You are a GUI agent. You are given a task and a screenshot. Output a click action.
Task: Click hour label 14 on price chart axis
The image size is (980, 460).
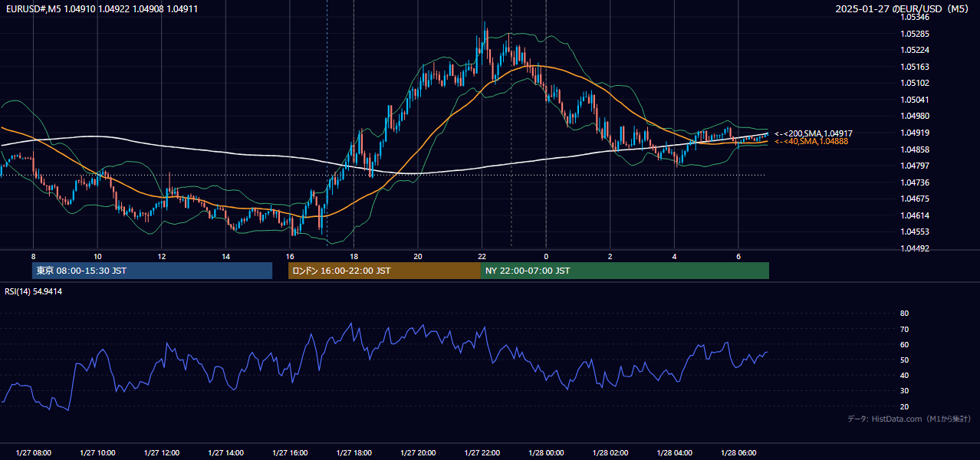tap(225, 256)
